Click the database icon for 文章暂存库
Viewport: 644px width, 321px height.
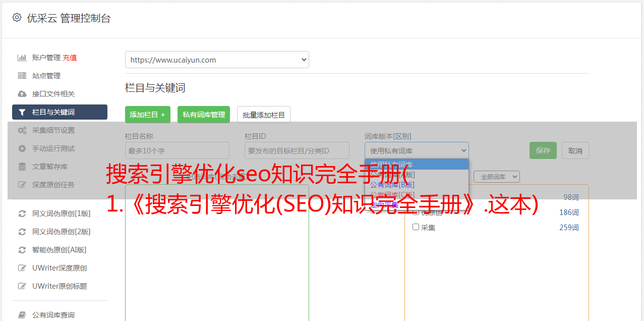22,167
